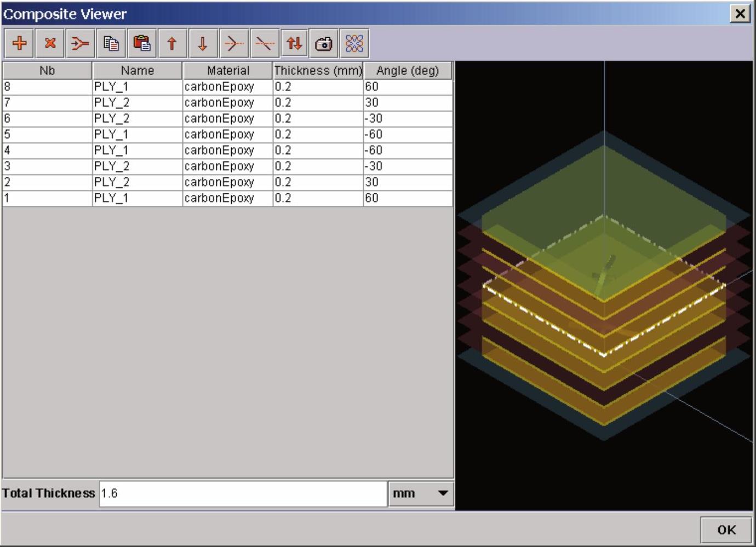The image size is (756, 547).
Task: Click the Angle (deg) column header
Action: [x=408, y=71]
